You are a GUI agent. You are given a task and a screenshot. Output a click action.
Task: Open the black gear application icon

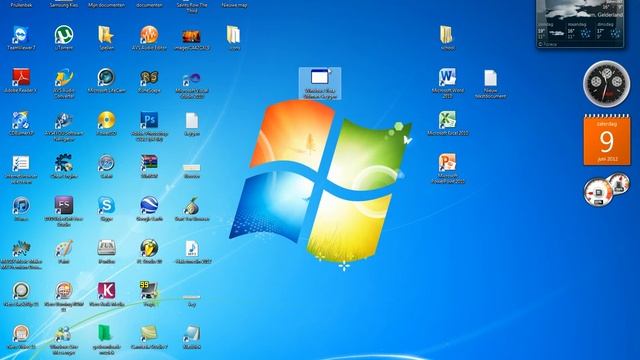point(64,163)
